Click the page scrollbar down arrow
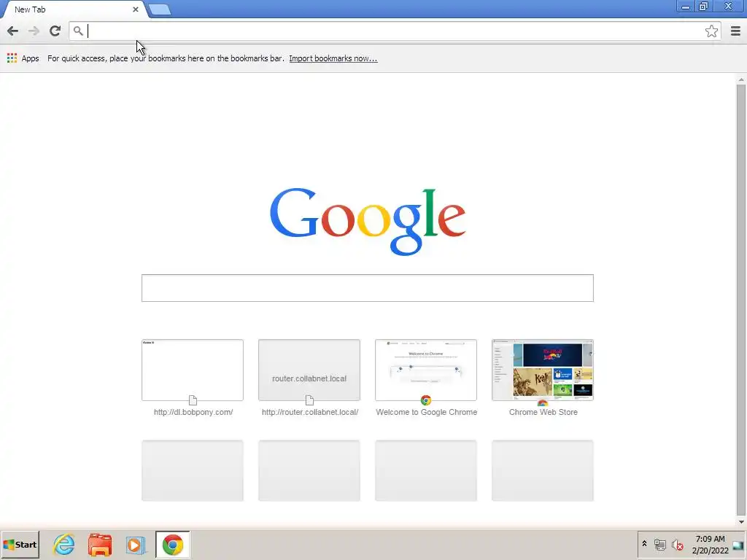This screenshot has width=747, height=560. click(741, 522)
